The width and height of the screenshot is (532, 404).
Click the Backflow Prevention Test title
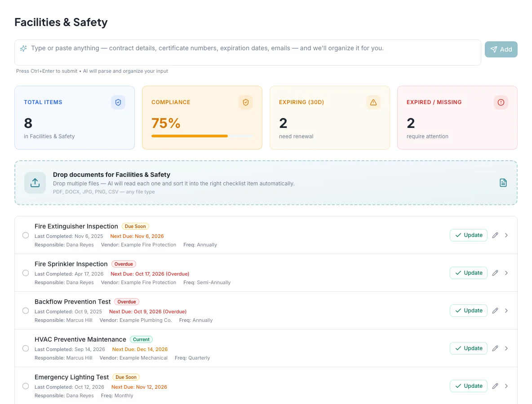[x=73, y=302]
